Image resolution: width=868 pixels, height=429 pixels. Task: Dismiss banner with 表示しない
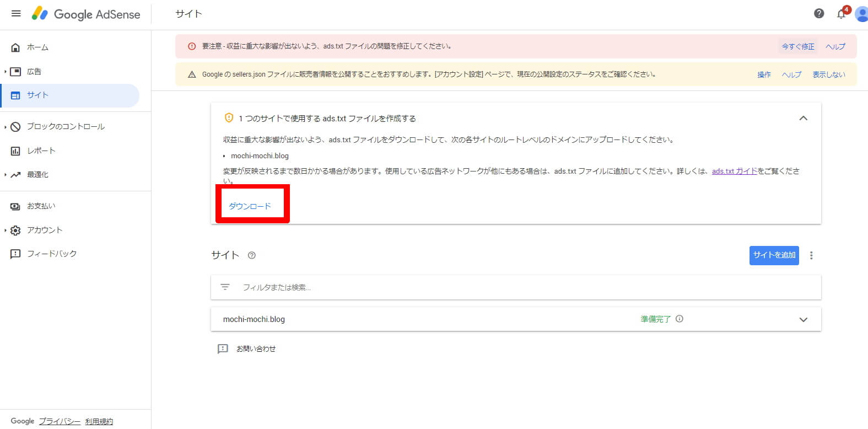point(829,75)
